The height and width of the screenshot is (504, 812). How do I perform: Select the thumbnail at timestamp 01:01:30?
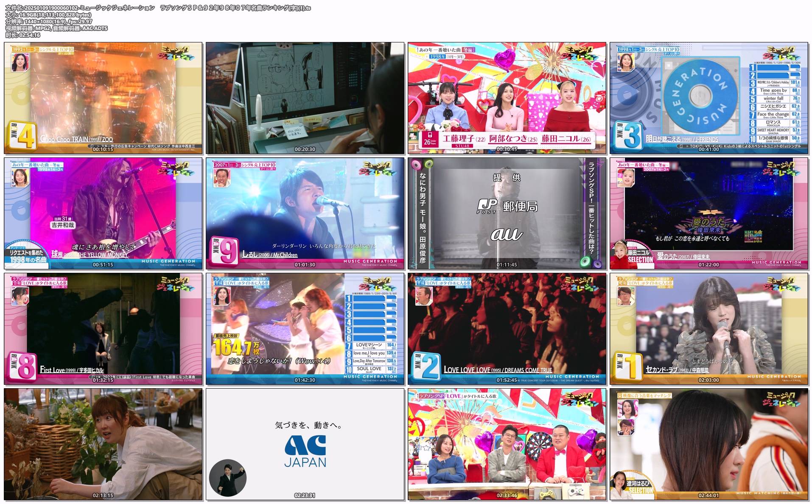tap(305, 213)
